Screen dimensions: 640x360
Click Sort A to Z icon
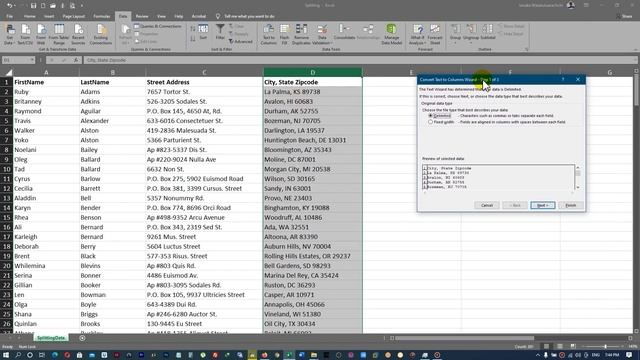(x=193, y=29)
